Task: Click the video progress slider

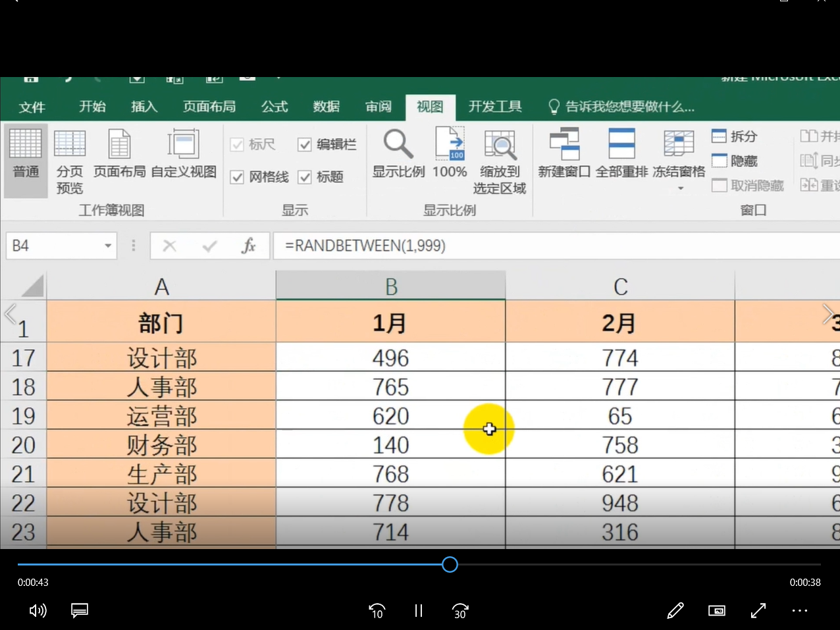Action: 450,564
